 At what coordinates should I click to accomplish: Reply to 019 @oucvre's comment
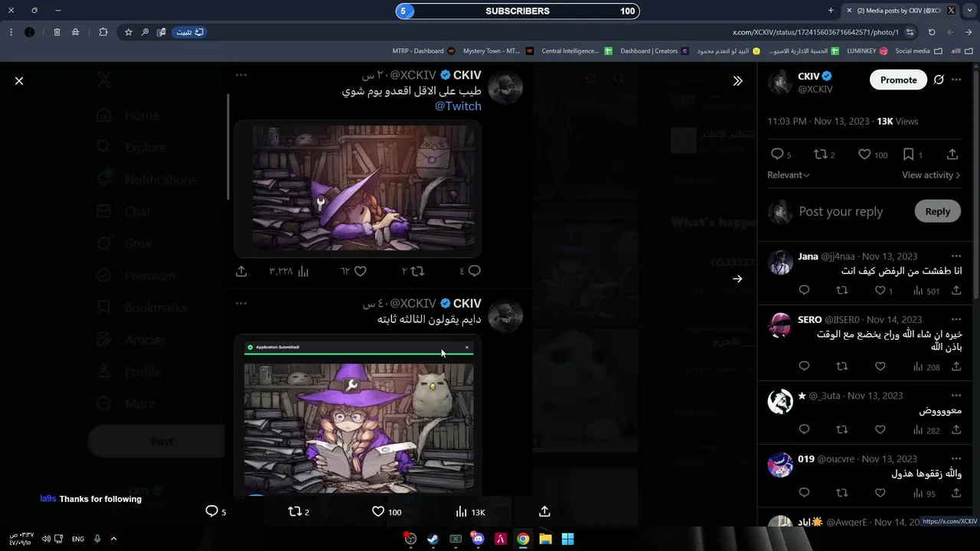point(804,493)
